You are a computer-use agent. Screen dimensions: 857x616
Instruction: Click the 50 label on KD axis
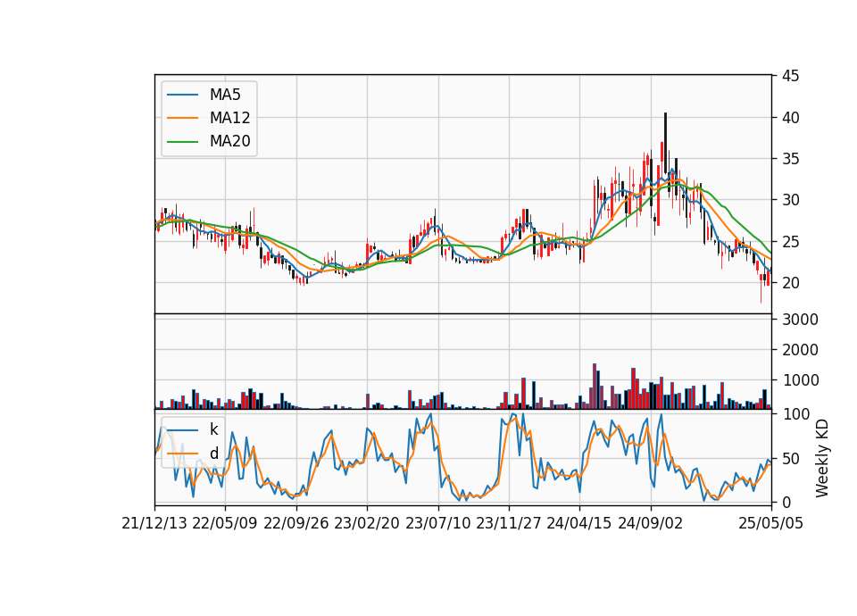790,459
